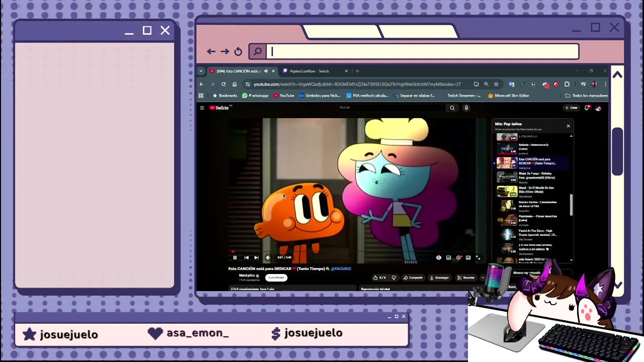This screenshot has height=362, width=644.
Task: Bookmark this page with the star icon
Action: 496,84
